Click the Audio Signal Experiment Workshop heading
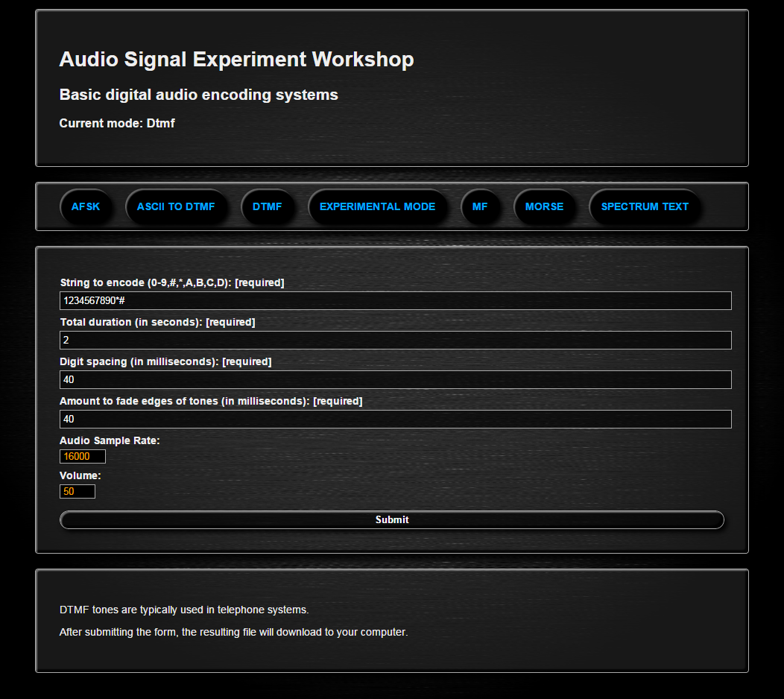The image size is (784, 699). pos(236,59)
